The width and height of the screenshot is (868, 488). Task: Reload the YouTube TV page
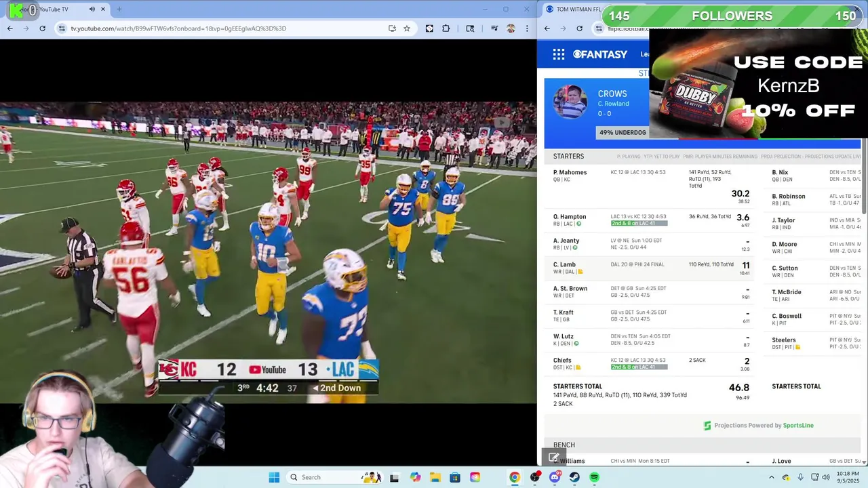pos(42,28)
